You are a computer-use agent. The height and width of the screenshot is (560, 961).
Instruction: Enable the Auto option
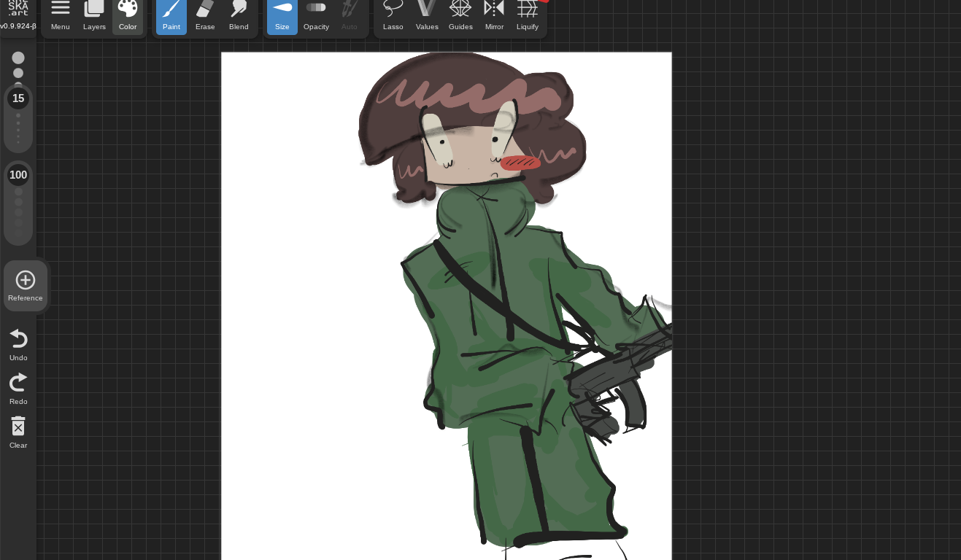350,16
